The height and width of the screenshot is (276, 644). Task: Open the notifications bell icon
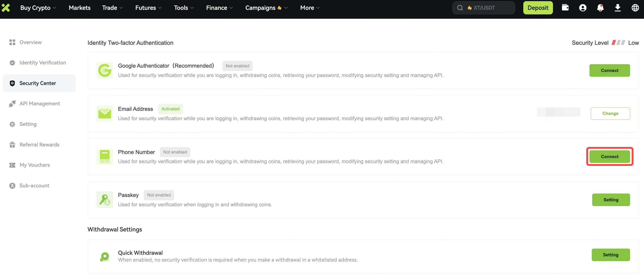coord(600,8)
